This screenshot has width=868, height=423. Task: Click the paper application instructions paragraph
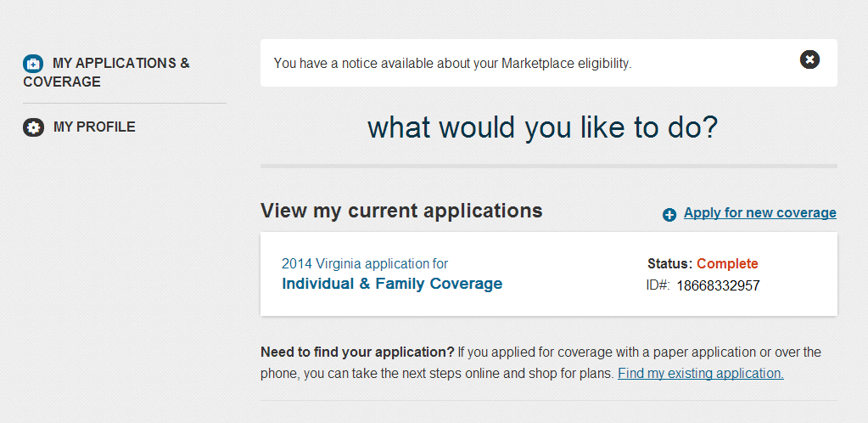click(540, 364)
